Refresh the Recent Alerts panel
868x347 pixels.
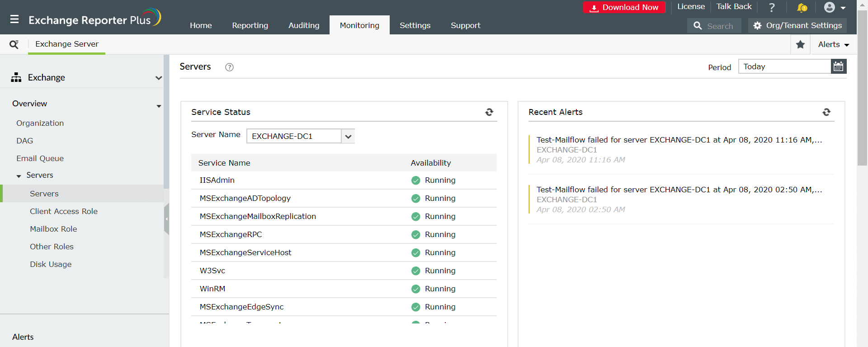coord(826,112)
